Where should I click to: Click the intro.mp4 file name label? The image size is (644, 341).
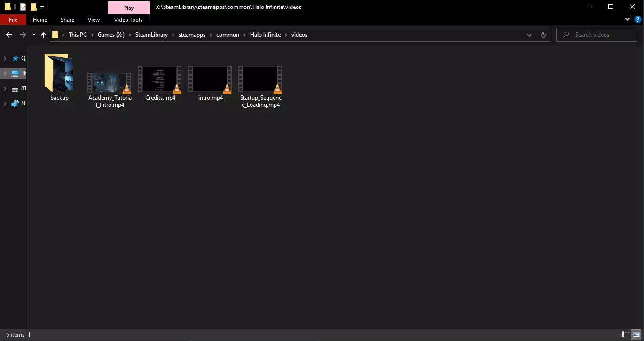pos(211,98)
